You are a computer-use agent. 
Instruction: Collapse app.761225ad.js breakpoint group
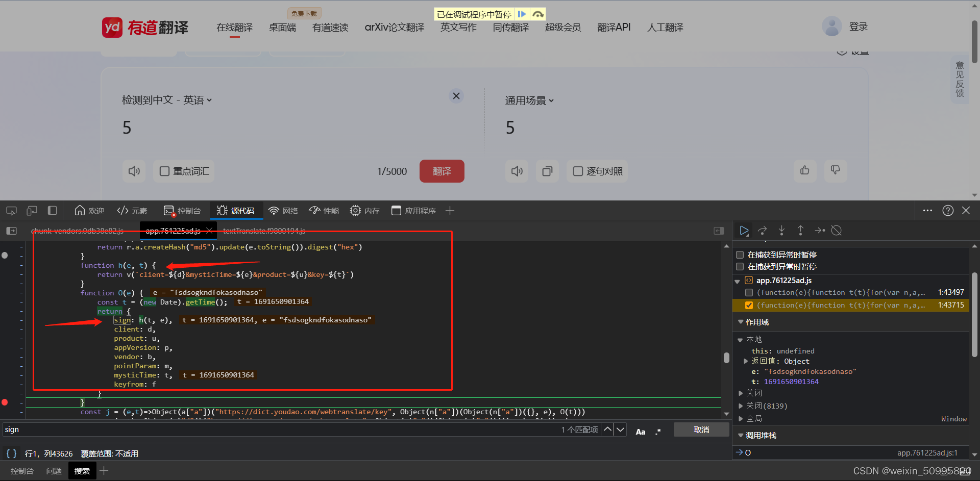click(x=737, y=281)
